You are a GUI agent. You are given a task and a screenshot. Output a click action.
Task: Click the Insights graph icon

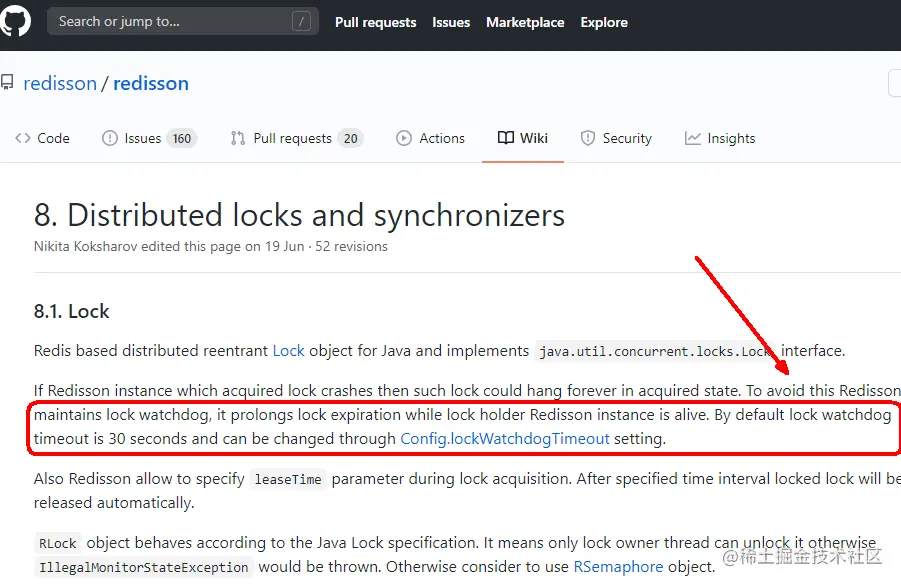[692, 138]
